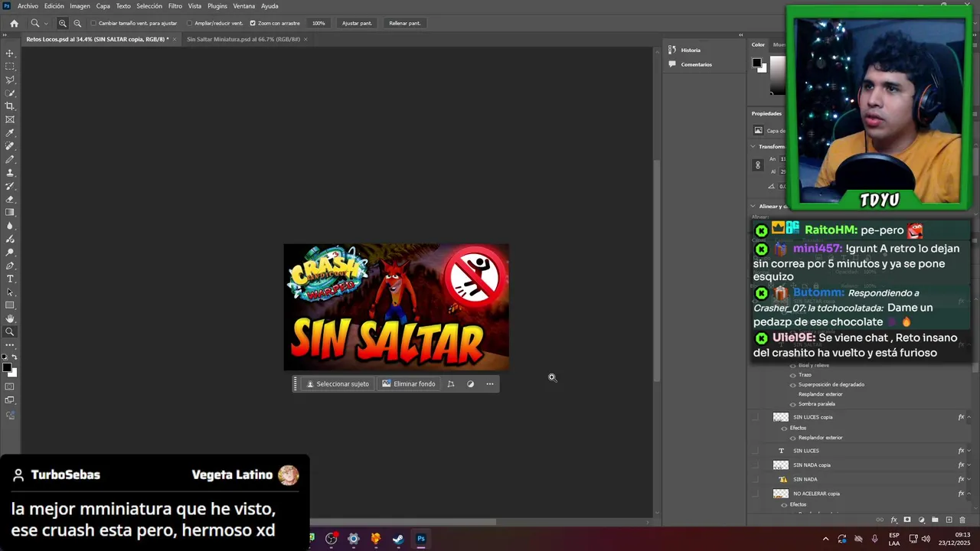Activate the Zoom In mode icon
The width and height of the screenshot is (980, 551).
pos(63,23)
